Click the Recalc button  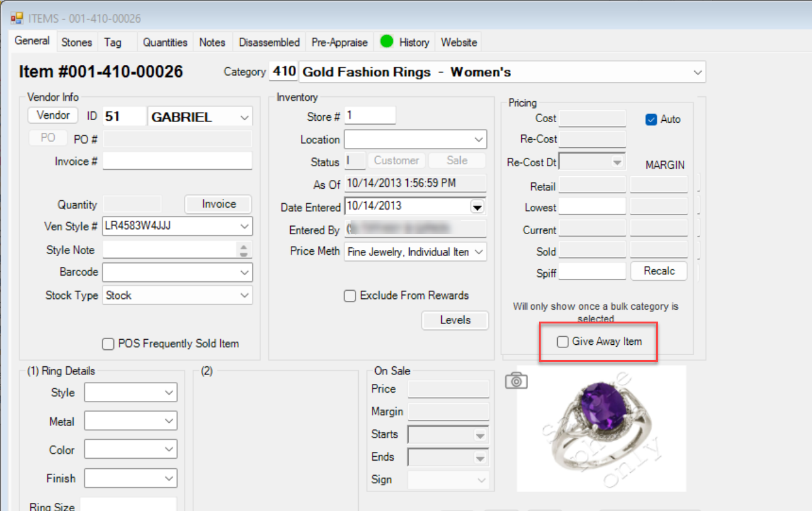point(658,271)
